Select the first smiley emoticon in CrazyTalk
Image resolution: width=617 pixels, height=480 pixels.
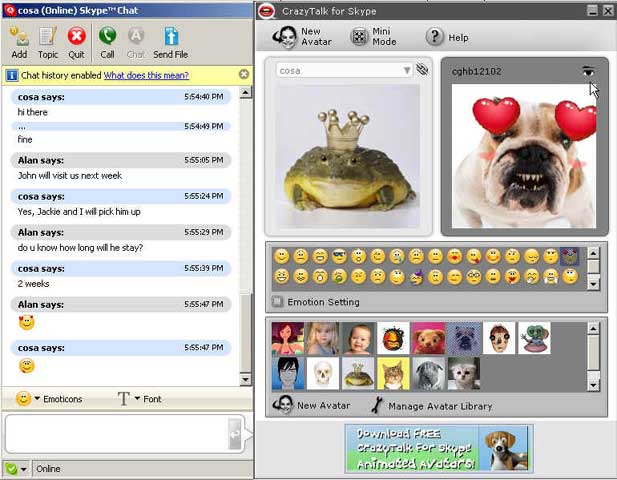point(281,257)
